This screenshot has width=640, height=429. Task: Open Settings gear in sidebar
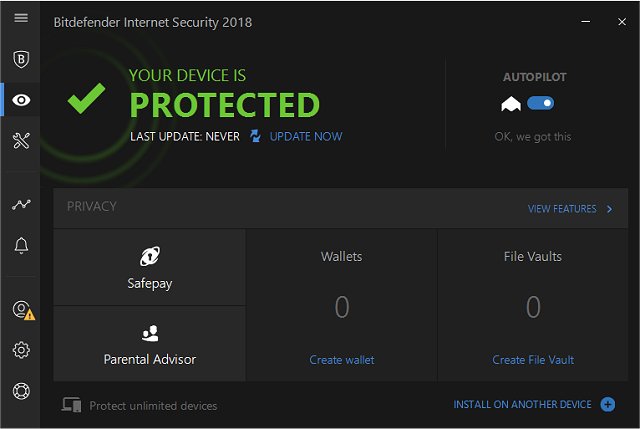pos(21,350)
